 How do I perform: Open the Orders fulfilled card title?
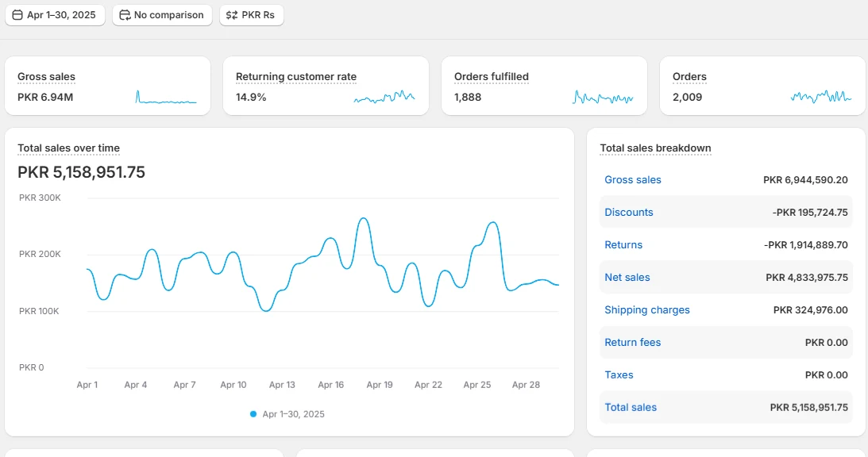pyautogui.click(x=492, y=77)
